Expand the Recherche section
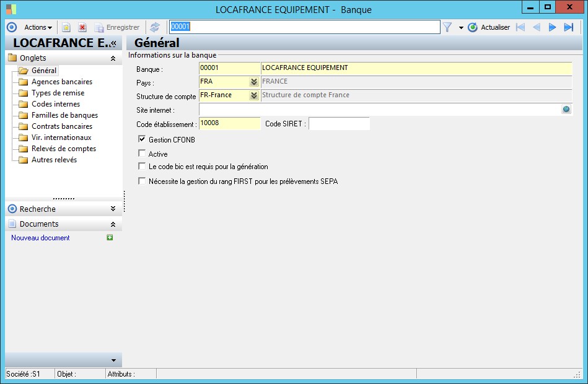588x384 pixels. click(x=113, y=209)
